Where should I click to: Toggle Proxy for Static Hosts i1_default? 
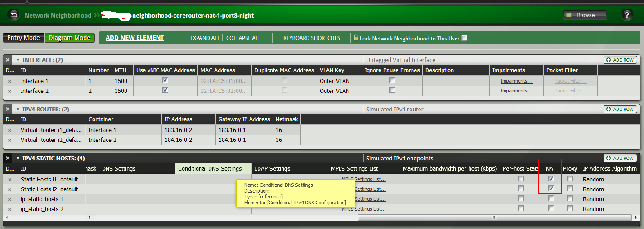coord(570,179)
